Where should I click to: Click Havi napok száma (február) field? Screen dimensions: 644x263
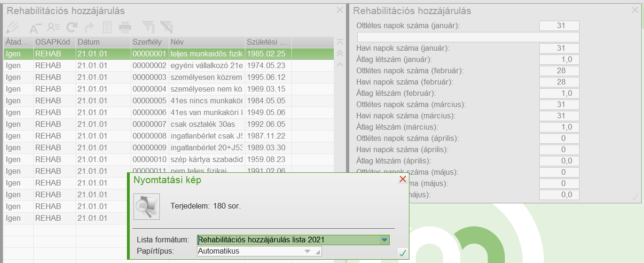(559, 82)
